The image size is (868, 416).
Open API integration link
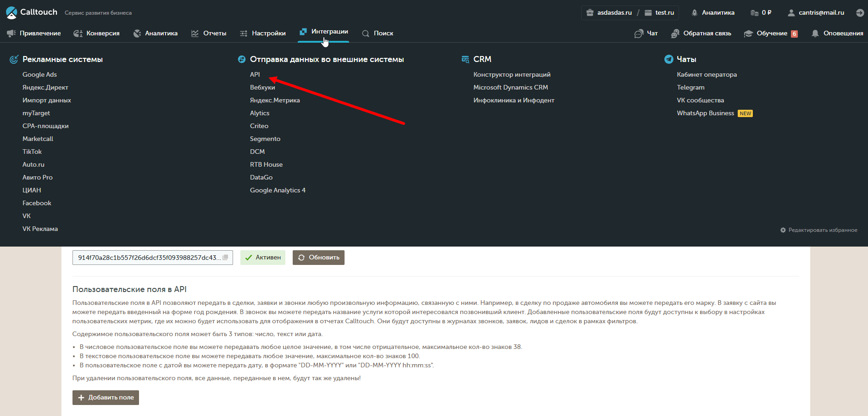pos(255,74)
